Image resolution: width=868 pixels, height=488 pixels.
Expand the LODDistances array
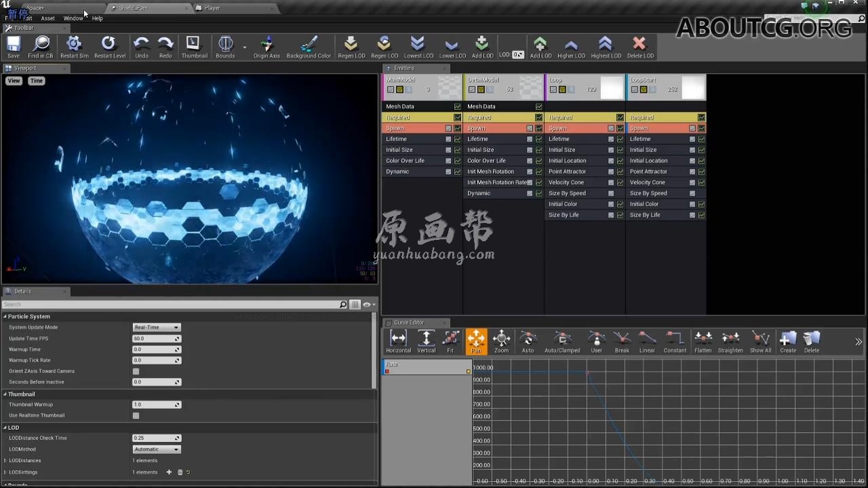[5, 461]
